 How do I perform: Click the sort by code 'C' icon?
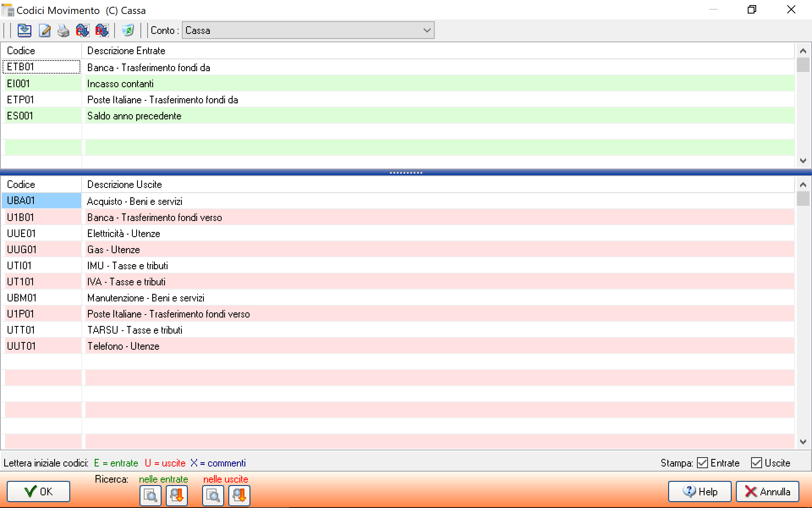point(82,30)
